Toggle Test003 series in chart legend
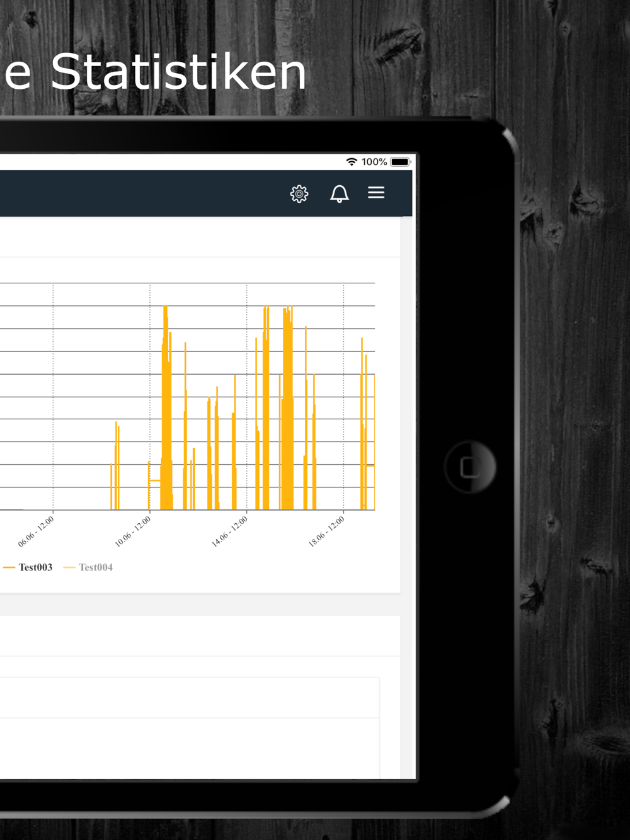The height and width of the screenshot is (840, 630). (x=28, y=567)
